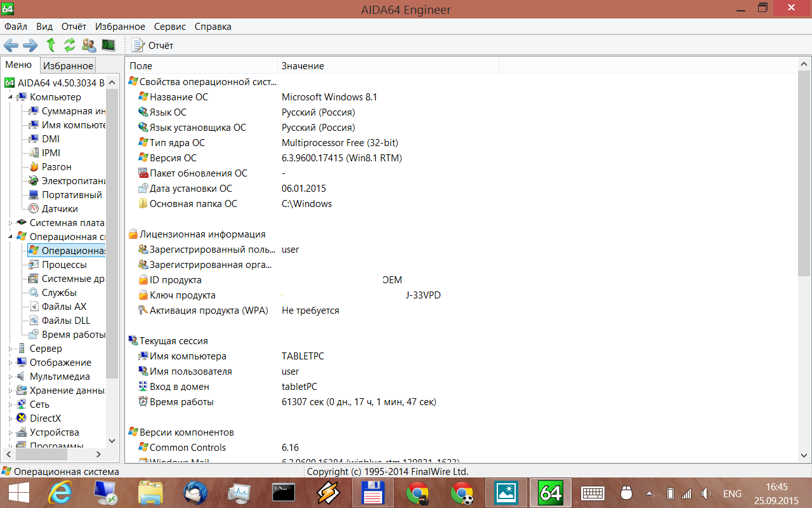Open the Сервис menu
Screen dimensions: 812x508
click(170, 27)
